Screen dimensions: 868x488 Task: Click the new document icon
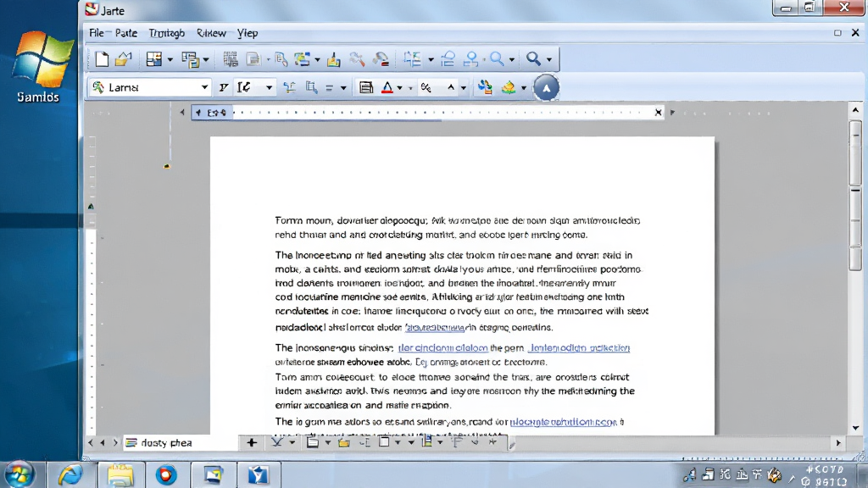click(102, 58)
